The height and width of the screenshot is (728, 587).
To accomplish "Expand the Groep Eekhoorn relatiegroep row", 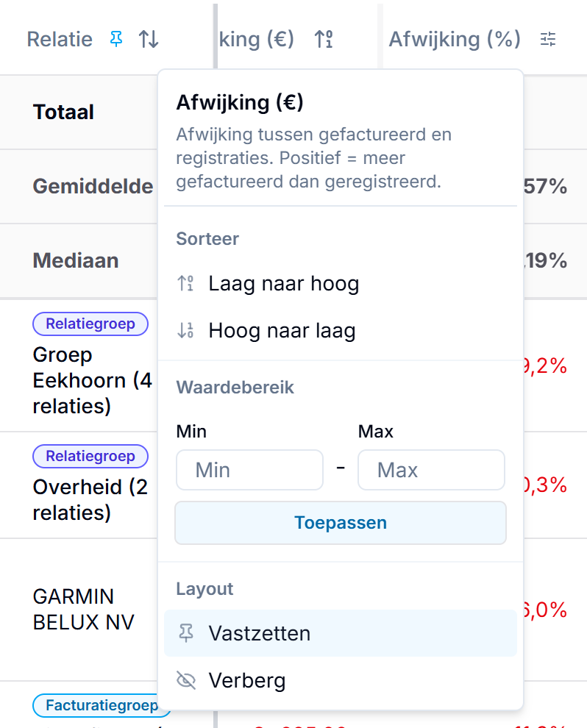I will pos(93,380).
